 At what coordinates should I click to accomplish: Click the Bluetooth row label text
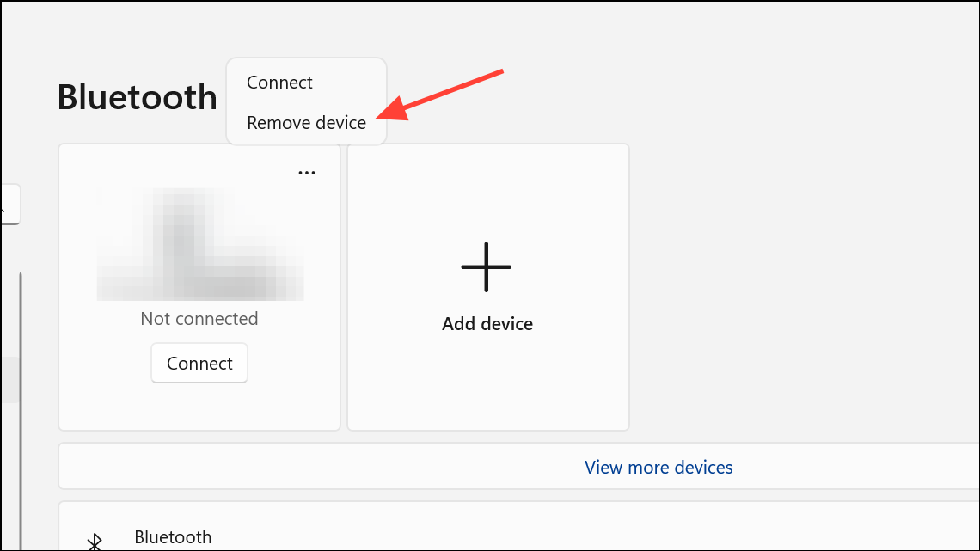(x=173, y=536)
